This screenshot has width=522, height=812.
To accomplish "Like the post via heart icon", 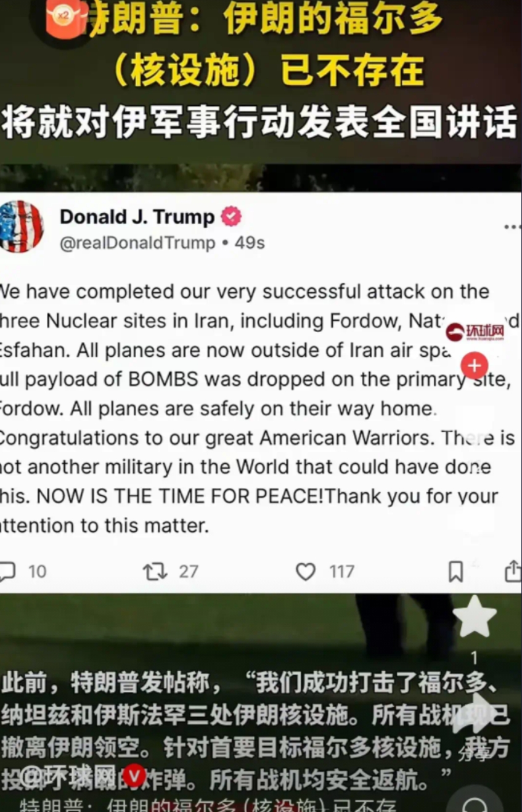I will (306, 572).
